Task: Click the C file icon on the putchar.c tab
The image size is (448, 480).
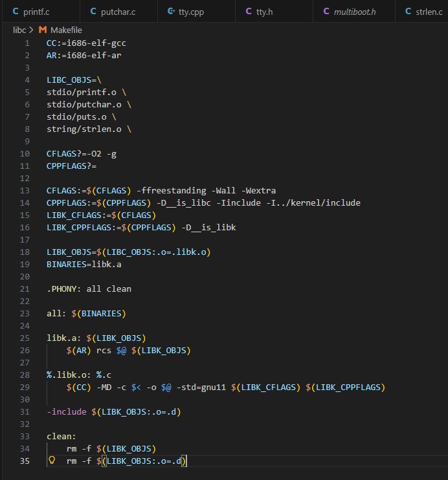Action: 93,12
